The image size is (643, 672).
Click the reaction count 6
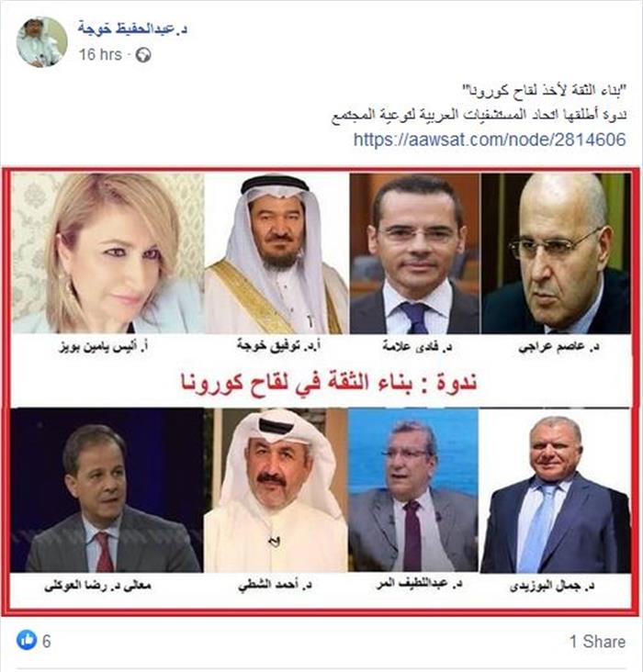(x=46, y=641)
